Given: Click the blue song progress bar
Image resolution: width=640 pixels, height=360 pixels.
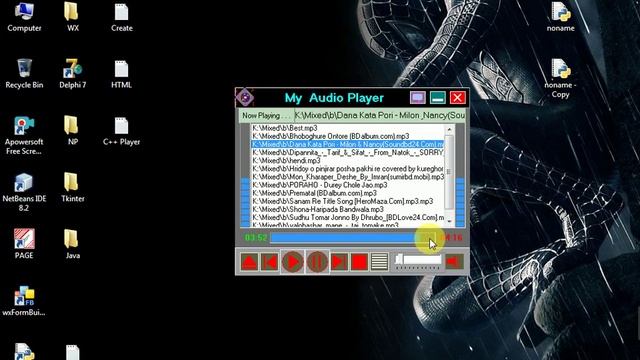Looking at the screenshot, I should coord(353,238).
